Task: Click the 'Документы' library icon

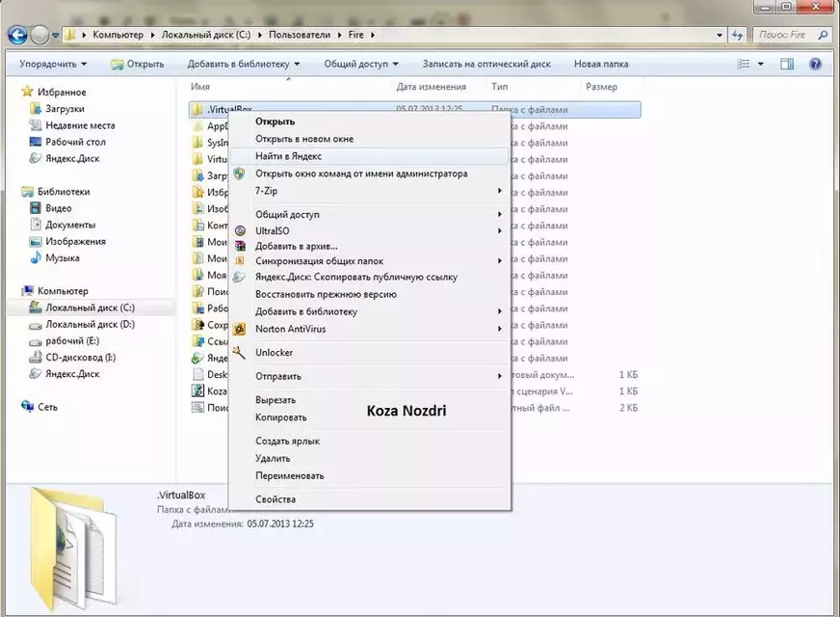Action: (x=36, y=225)
